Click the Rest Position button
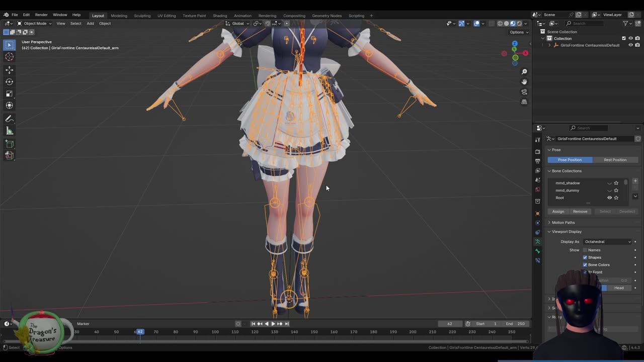The image size is (644, 362). (x=615, y=160)
